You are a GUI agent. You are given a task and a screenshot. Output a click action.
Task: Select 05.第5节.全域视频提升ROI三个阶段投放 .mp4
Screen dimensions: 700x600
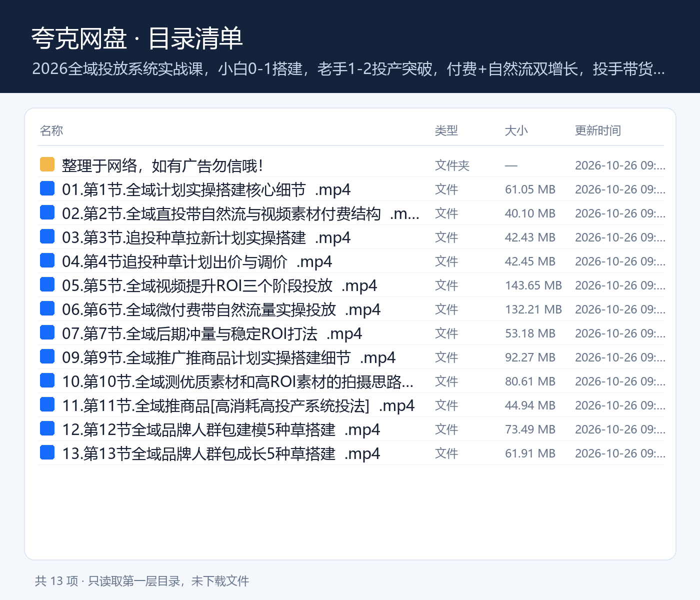219,285
